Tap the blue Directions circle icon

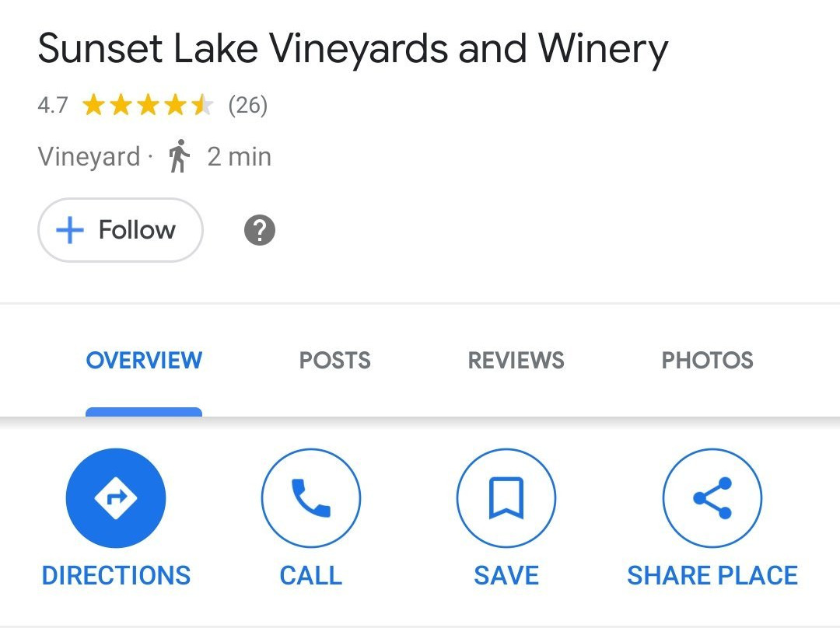116,498
